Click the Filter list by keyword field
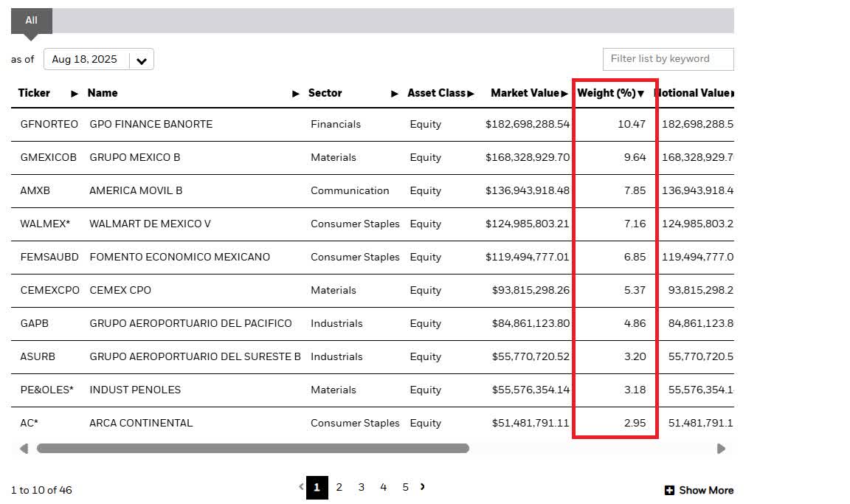850x504 pixels. pyautogui.click(x=668, y=59)
